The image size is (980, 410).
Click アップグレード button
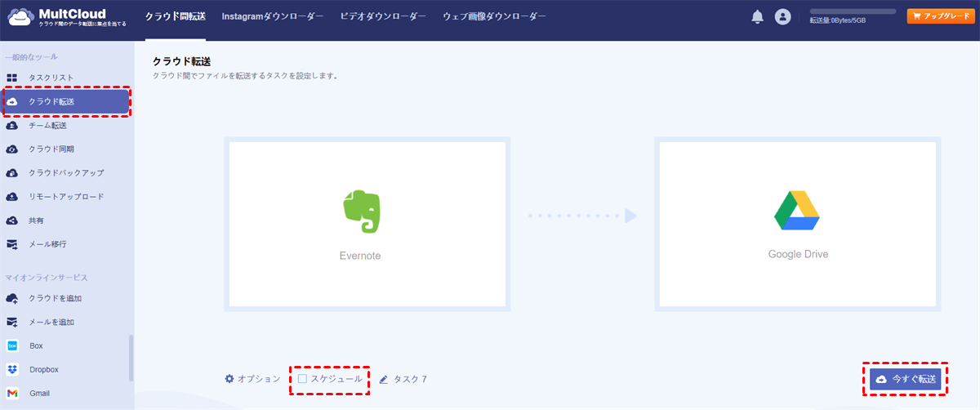(941, 16)
